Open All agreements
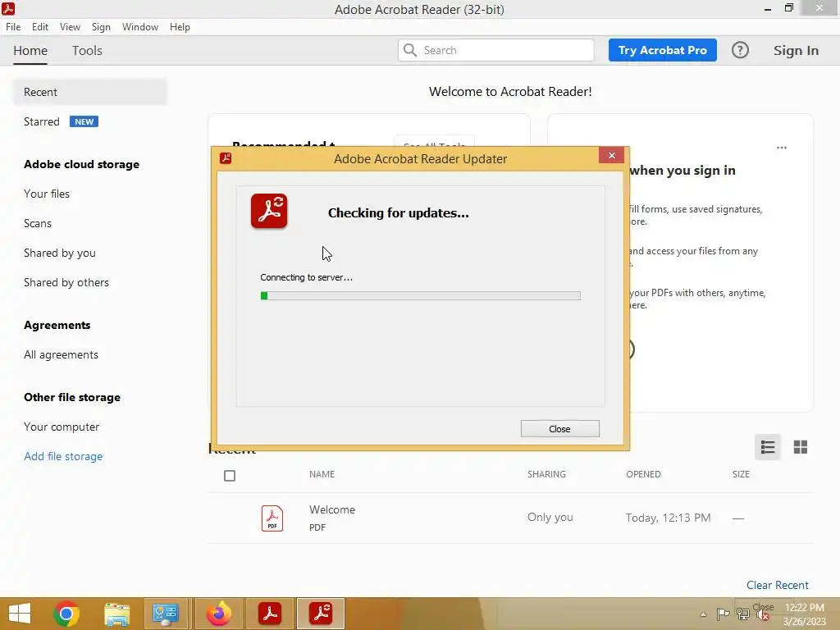 click(x=61, y=354)
